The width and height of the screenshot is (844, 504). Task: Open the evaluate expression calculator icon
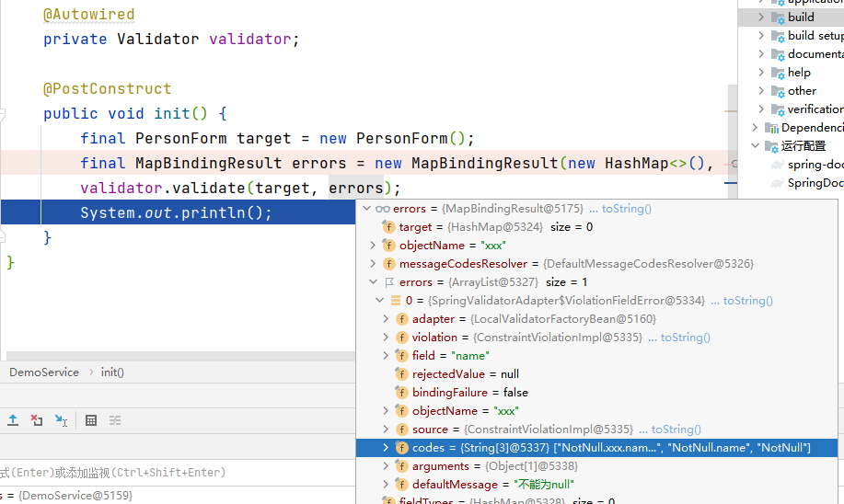pyautogui.click(x=91, y=420)
